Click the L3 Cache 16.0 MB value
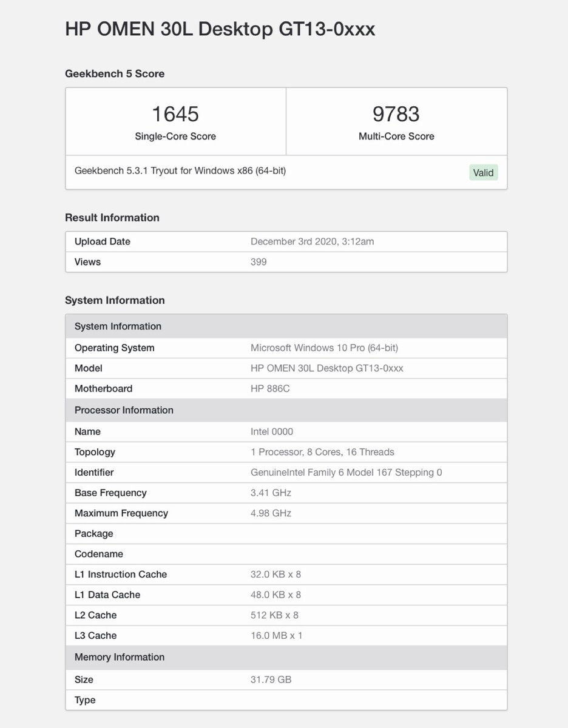This screenshot has height=728, width=568. (276, 635)
